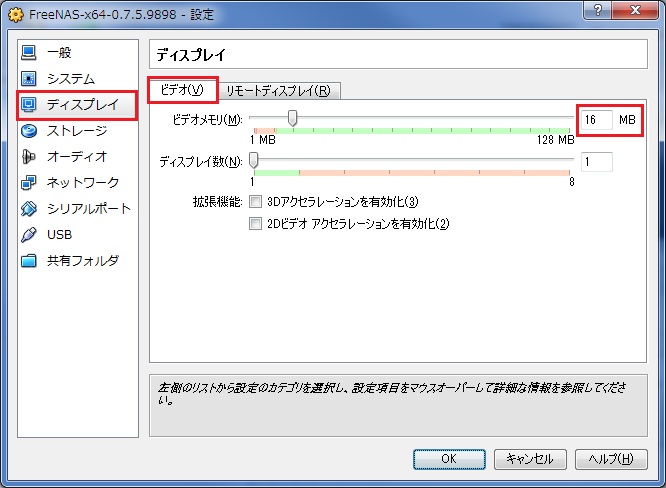
Task: Select オーディオ in the category list
Action: (x=77, y=157)
